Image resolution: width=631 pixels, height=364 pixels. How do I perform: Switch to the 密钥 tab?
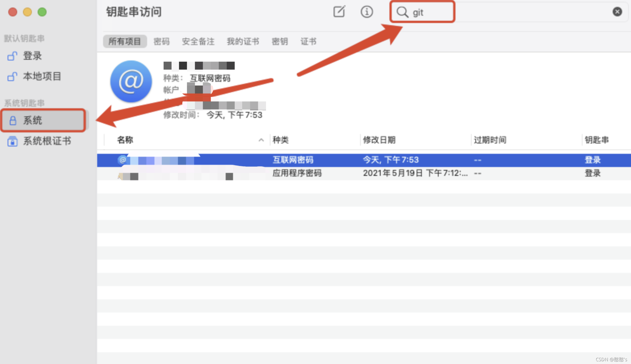(280, 41)
